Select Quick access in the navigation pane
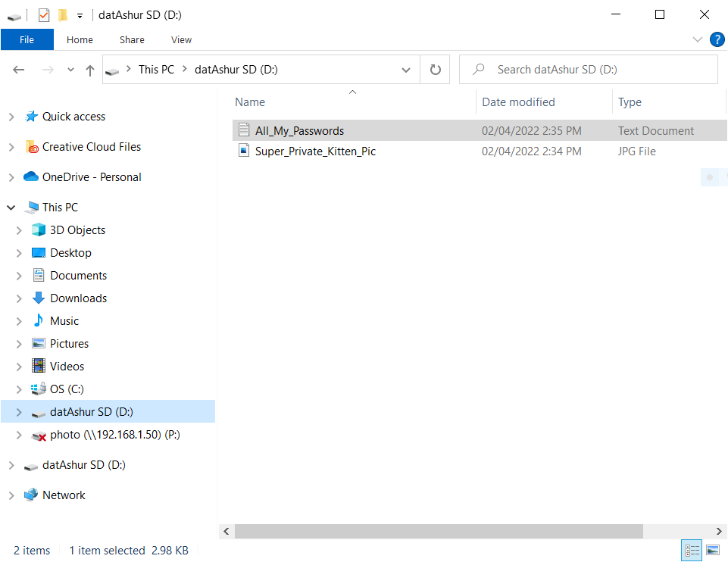The height and width of the screenshot is (562, 728). pyautogui.click(x=73, y=117)
